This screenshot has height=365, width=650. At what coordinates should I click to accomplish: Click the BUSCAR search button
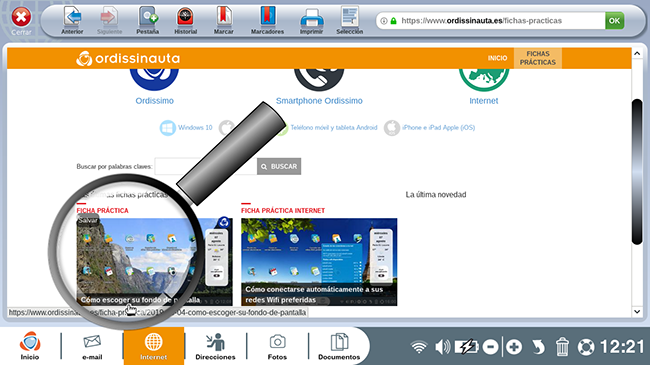pos(279,166)
